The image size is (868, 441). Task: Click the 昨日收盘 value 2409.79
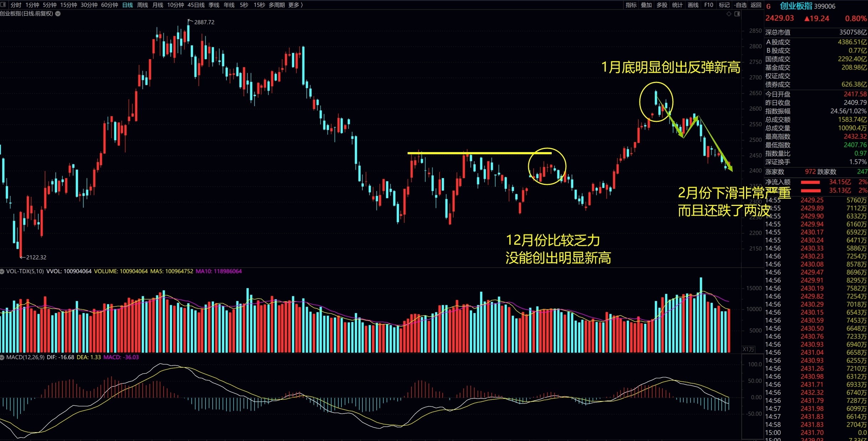[855, 103]
